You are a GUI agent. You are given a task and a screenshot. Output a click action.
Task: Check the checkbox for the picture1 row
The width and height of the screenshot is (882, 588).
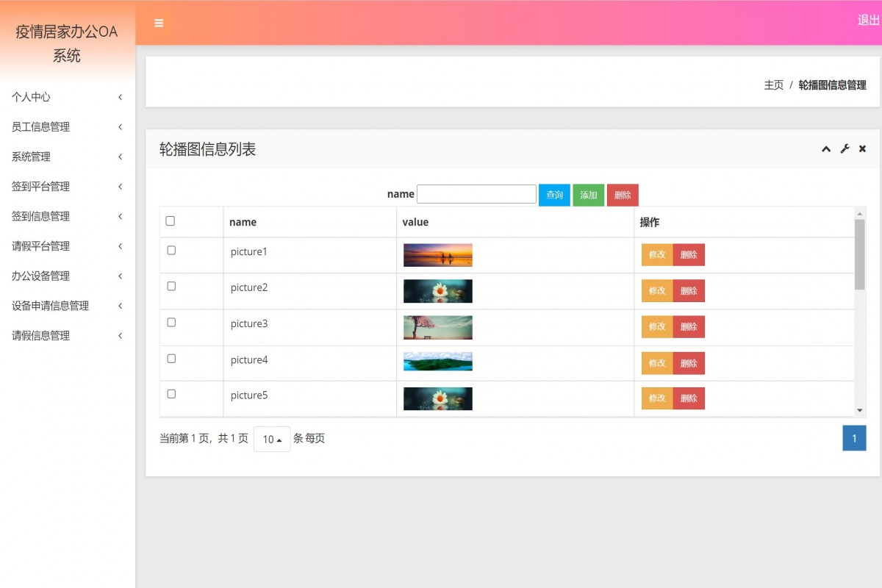tap(171, 250)
